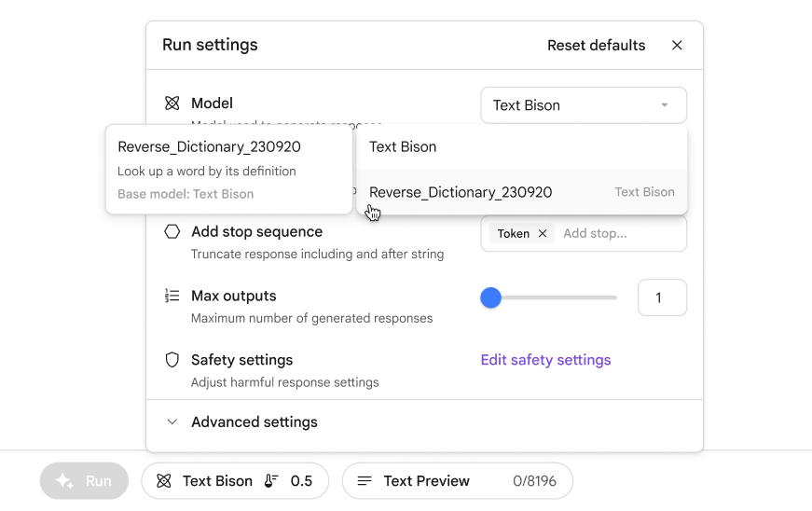Click the Max outputs number box

662,297
